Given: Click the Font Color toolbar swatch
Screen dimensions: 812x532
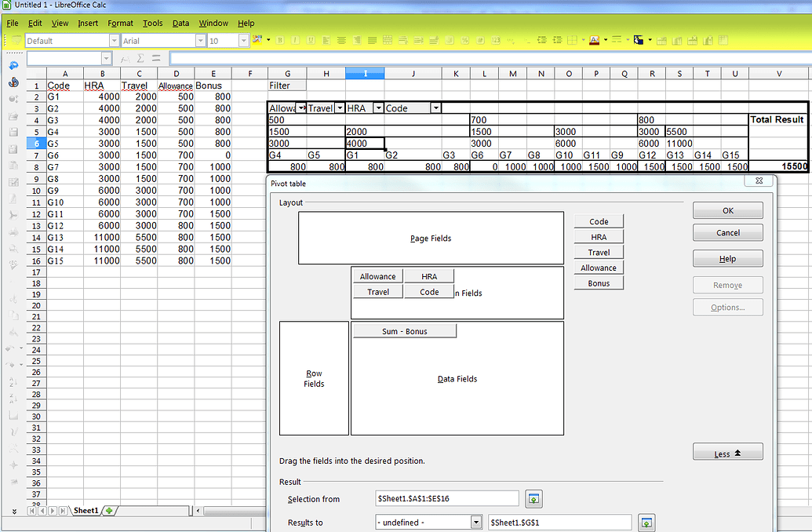Looking at the screenshot, I should (x=594, y=40).
